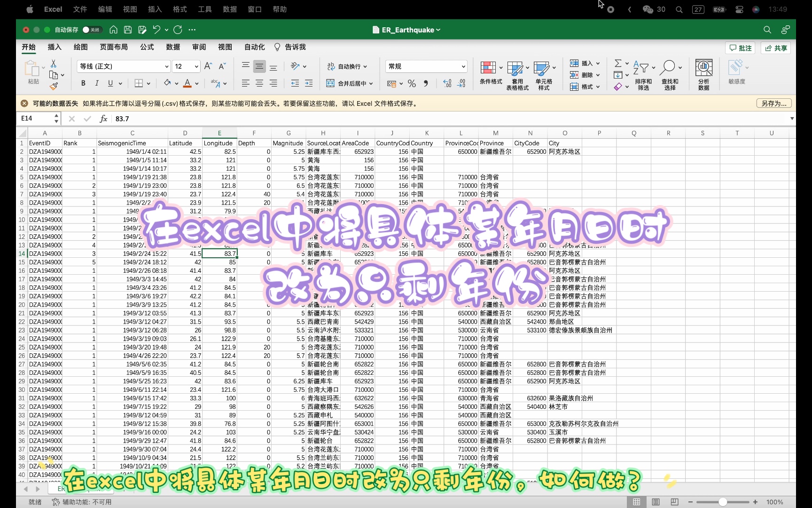
Task: Open the 页面布局 ribbon tab
Action: pyautogui.click(x=114, y=47)
